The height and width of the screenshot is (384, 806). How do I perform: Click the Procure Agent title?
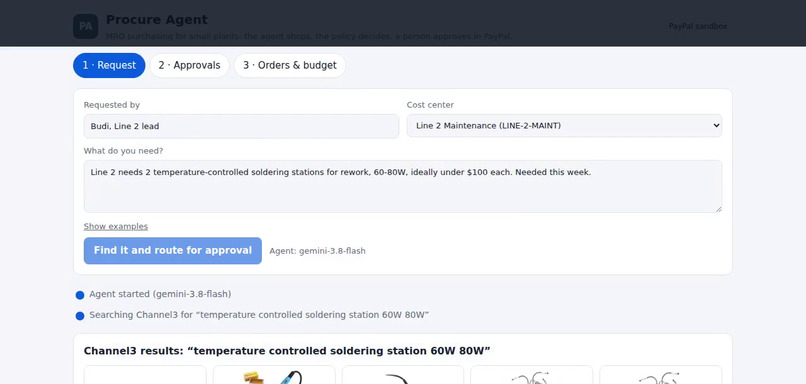(x=157, y=20)
